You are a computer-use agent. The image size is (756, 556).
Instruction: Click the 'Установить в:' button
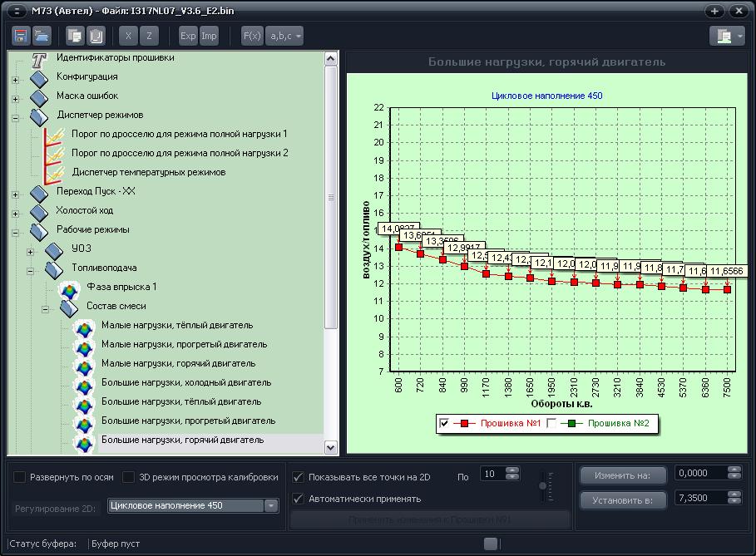[624, 500]
